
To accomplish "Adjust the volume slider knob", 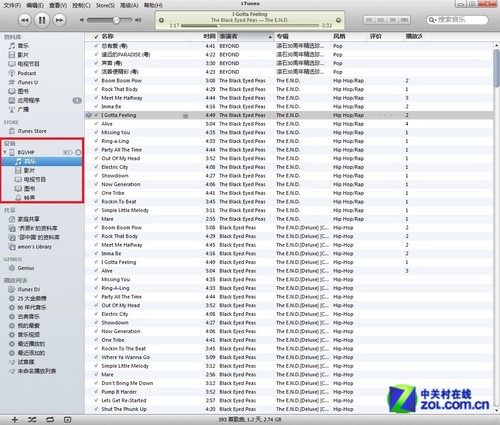I will [x=116, y=20].
